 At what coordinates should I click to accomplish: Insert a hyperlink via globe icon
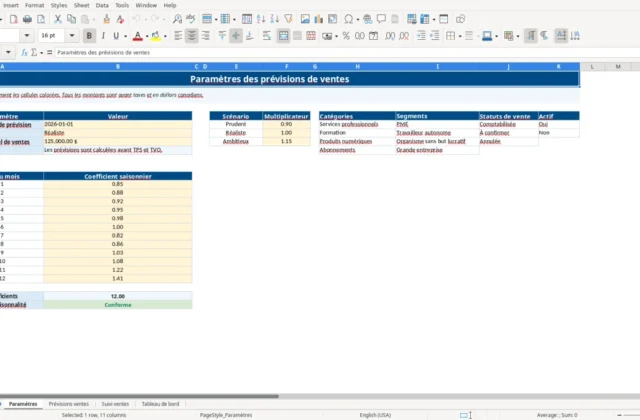click(367, 19)
